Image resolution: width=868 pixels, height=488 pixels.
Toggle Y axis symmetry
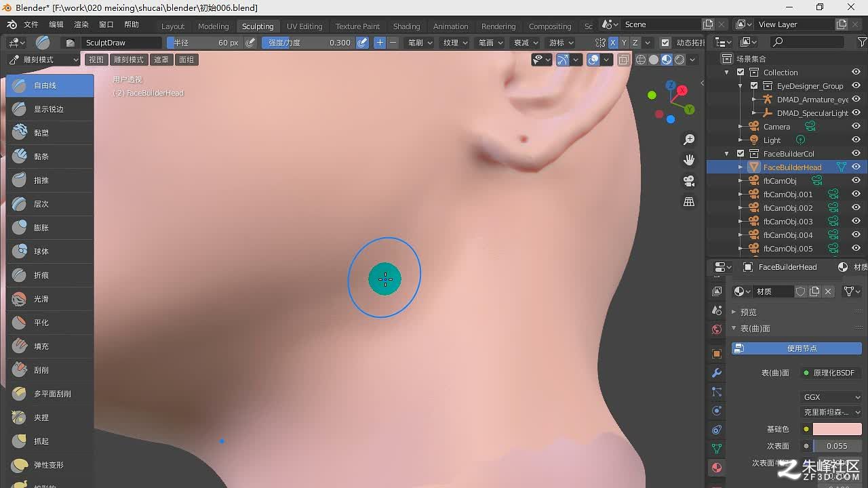(624, 43)
